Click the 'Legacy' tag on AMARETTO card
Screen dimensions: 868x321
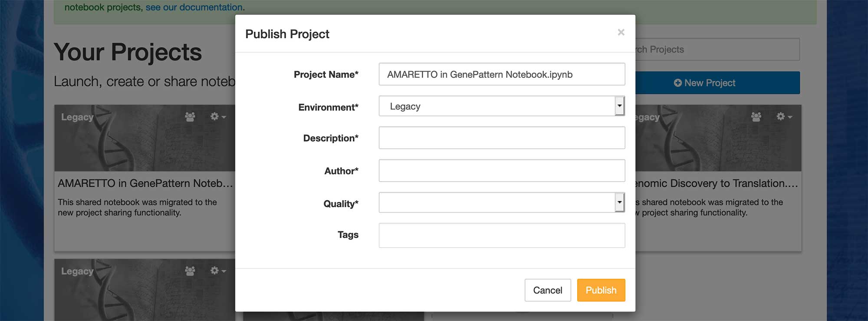pos(77,117)
